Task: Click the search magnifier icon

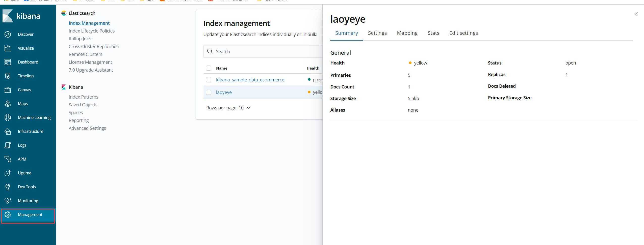Action: point(210,51)
